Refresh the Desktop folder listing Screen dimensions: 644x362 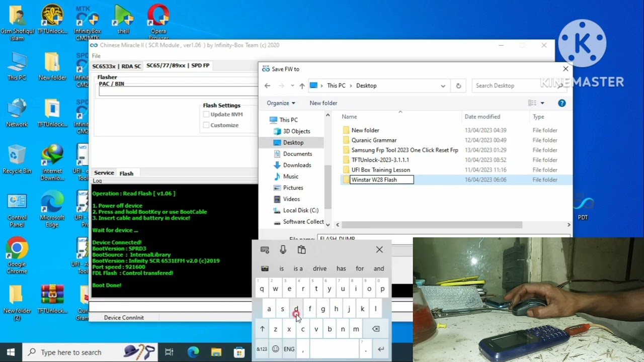[458, 86]
